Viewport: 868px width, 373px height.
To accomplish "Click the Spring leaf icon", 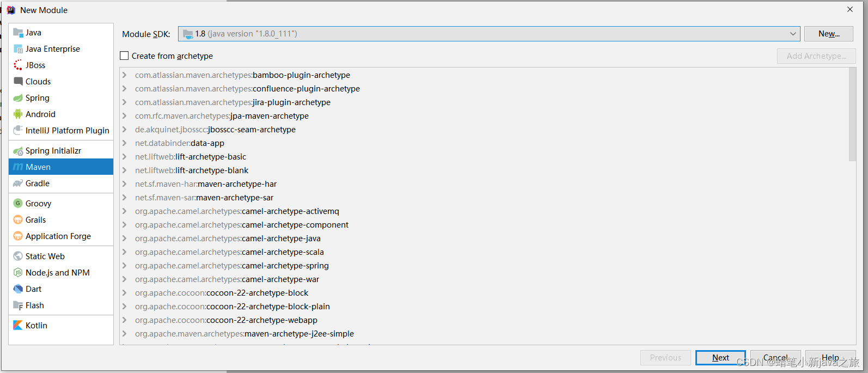I will point(18,98).
